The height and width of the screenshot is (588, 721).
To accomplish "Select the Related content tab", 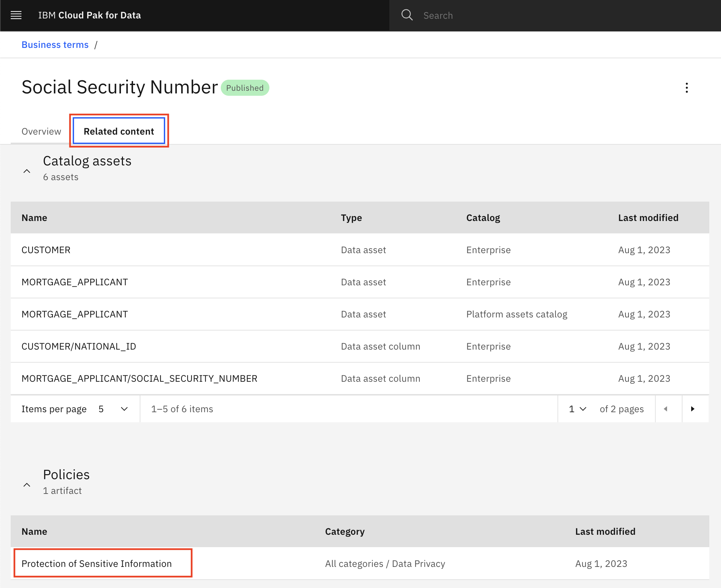I will 119,131.
